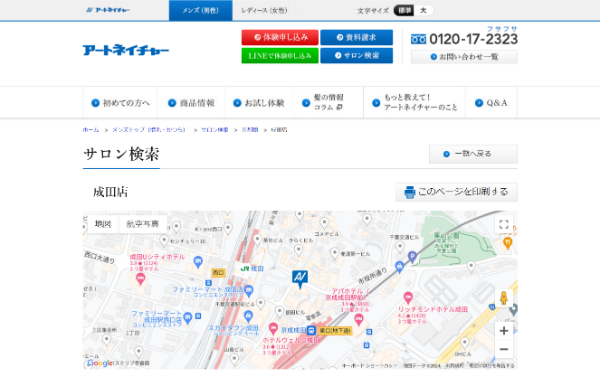Go to ホーム breadcrumb link
The image size is (600, 377).
[91, 130]
